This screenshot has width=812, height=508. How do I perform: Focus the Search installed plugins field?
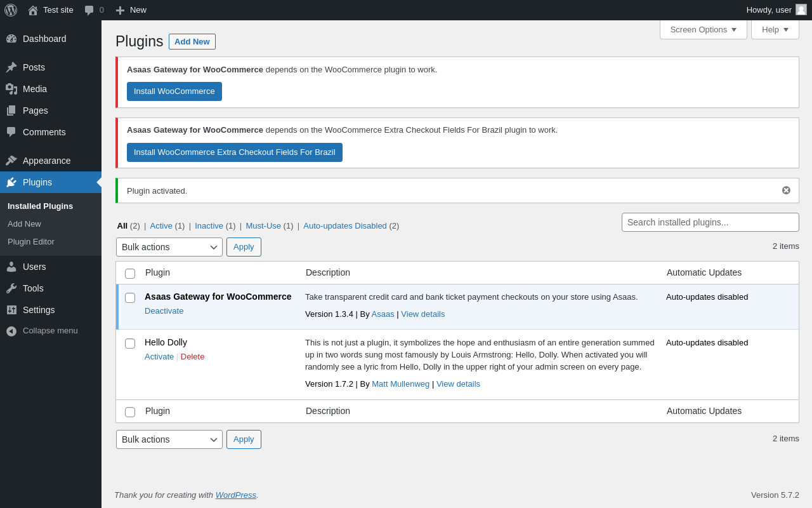tap(710, 222)
